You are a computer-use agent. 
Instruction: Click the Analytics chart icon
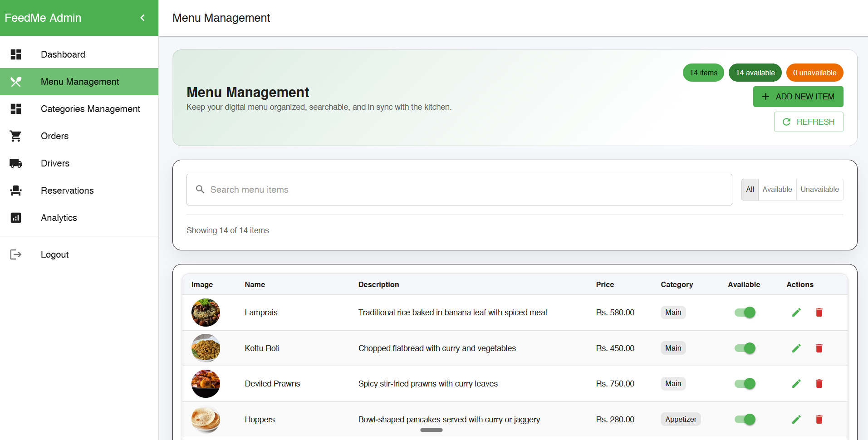coord(16,218)
